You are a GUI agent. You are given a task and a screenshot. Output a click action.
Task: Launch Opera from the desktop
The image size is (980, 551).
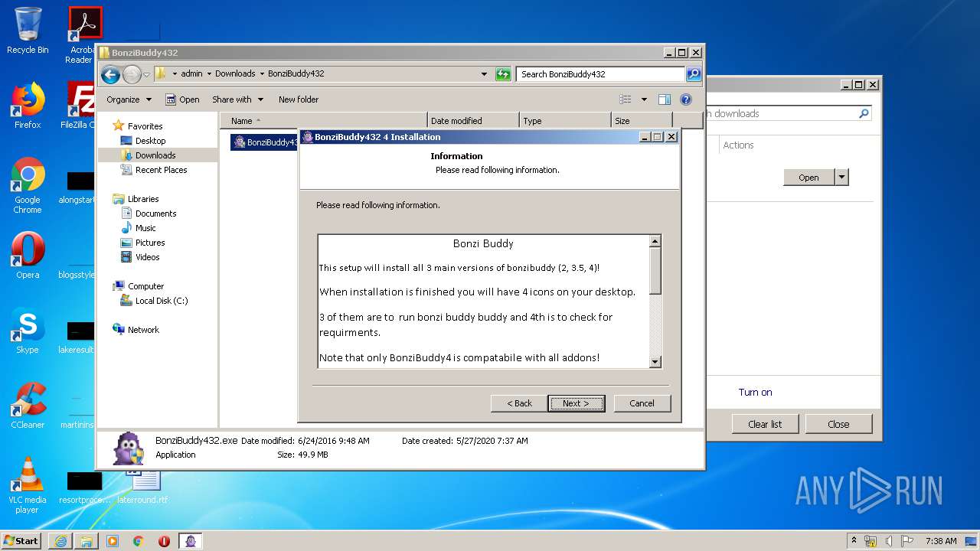pos(28,256)
